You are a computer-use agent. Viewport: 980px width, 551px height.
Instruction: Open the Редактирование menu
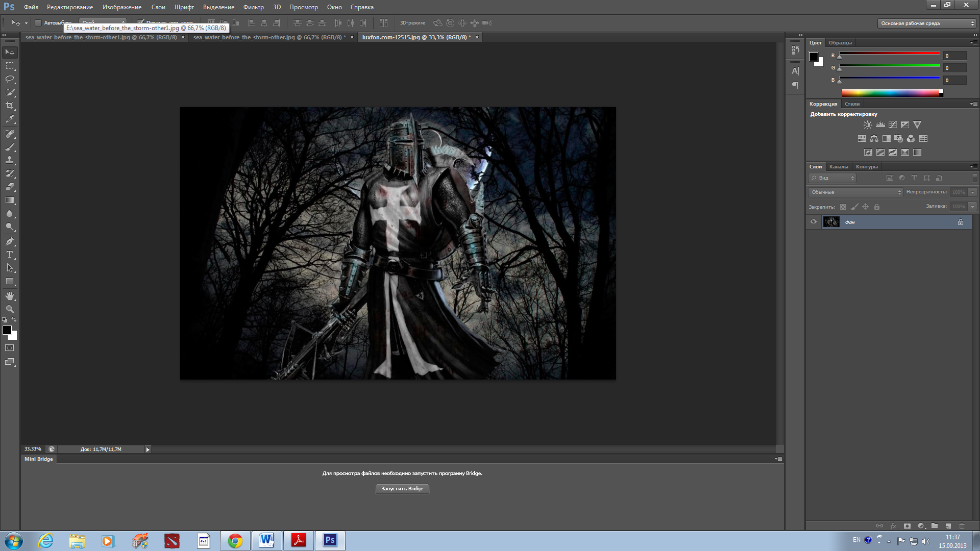[x=70, y=7]
